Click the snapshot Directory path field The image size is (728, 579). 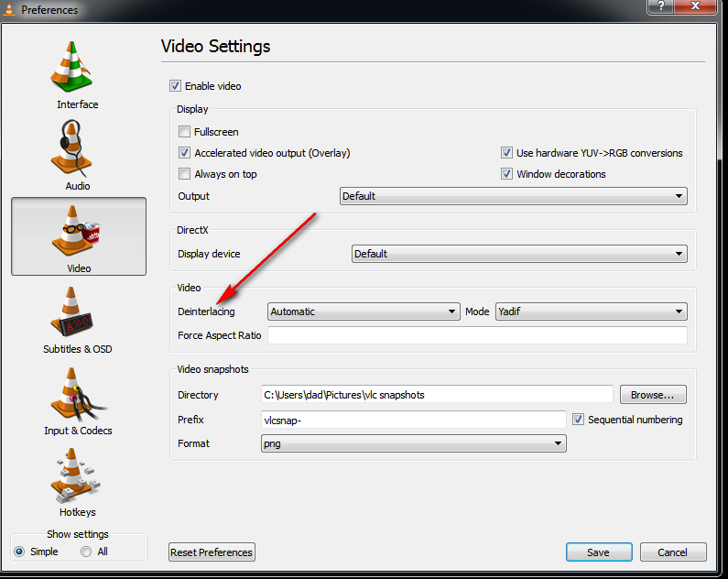click(x=437, y=395)
